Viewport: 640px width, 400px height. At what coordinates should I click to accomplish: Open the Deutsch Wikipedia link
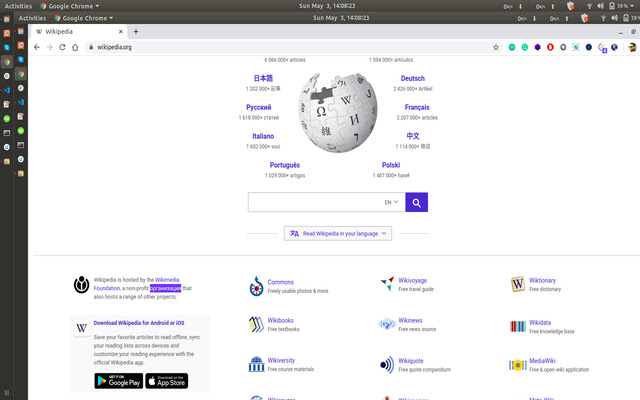(412, 78)
